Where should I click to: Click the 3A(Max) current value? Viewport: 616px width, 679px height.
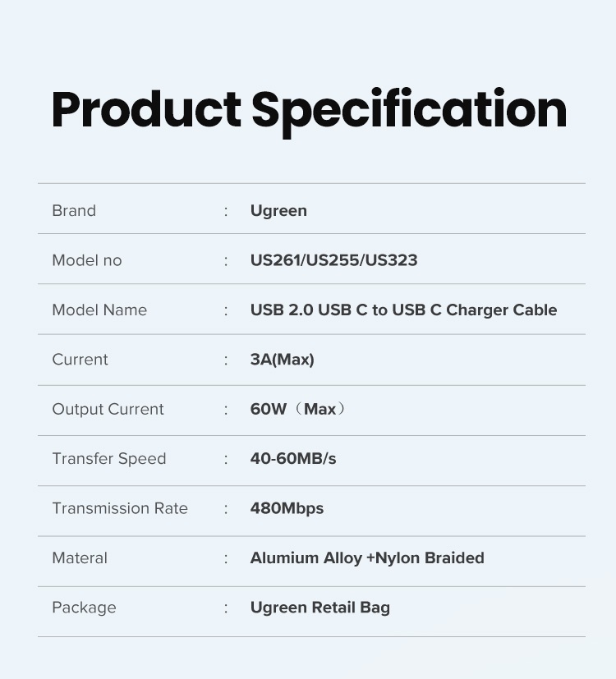click(282, 360)
